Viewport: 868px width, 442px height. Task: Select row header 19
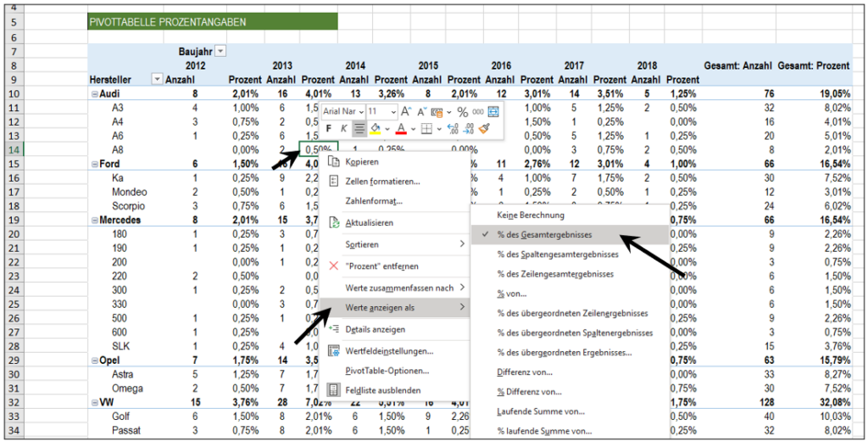[x=14, y=220]
